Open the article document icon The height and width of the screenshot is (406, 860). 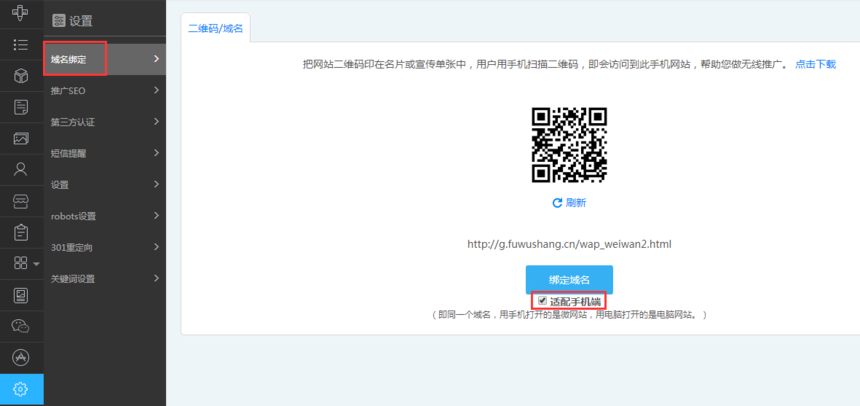pos(21,107)
